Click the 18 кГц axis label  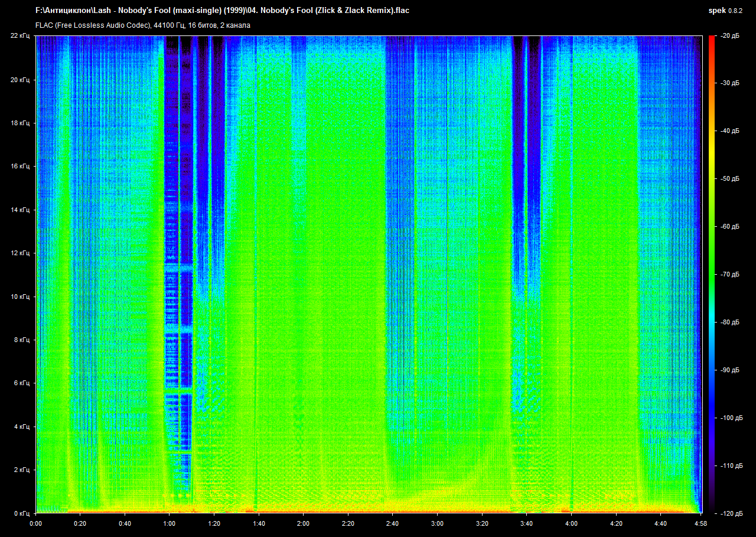tap(19, 123)
